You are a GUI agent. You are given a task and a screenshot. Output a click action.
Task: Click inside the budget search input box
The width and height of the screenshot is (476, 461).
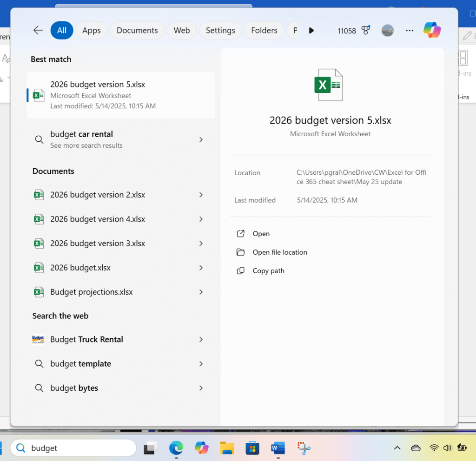pos(74,448)
